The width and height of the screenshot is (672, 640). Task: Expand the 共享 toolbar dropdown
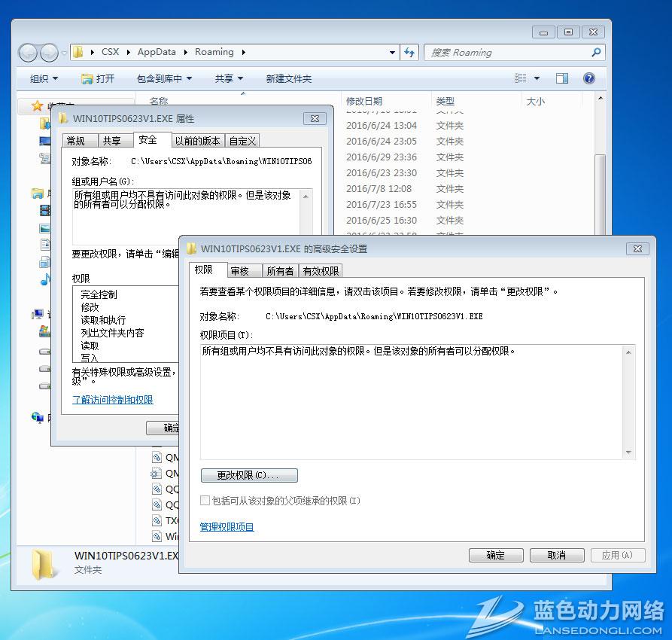[x=229, y=78]
